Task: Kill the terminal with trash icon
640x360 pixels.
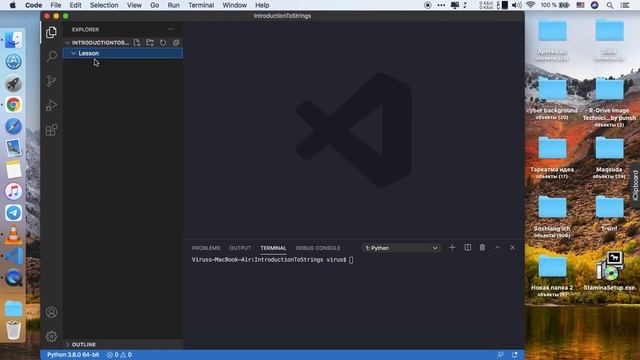Action: (x=482, y=248)
